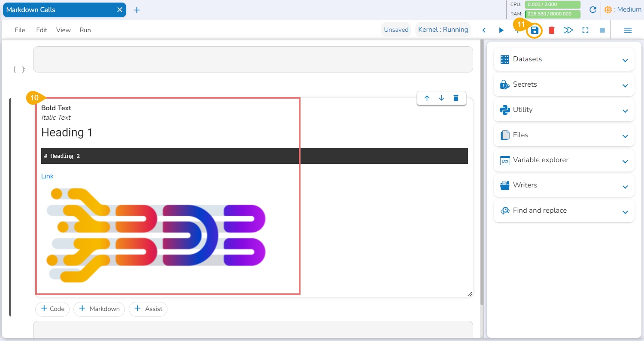Click the Utility Python icon
This screenshot has height=341, width=644.
pos(505,110)
